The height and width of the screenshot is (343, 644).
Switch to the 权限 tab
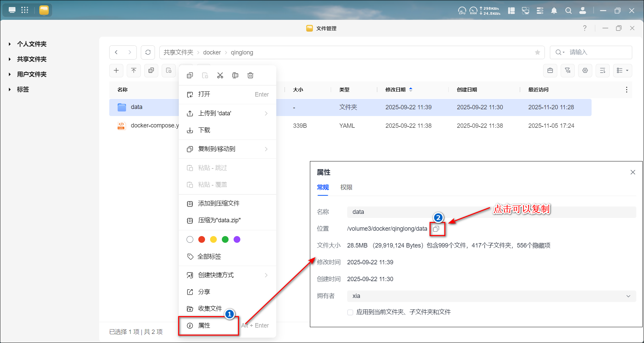[x=346, y=187]
